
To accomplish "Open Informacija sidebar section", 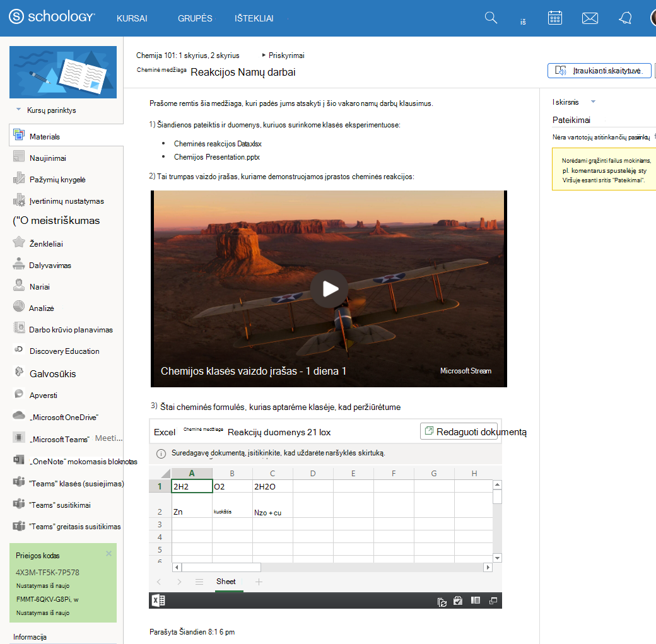I will coord(30,637).
